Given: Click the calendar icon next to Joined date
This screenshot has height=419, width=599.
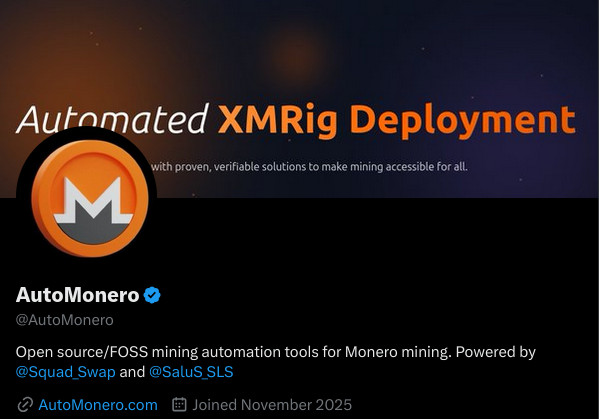Looking at the screenshot, I should pos(179,404).
